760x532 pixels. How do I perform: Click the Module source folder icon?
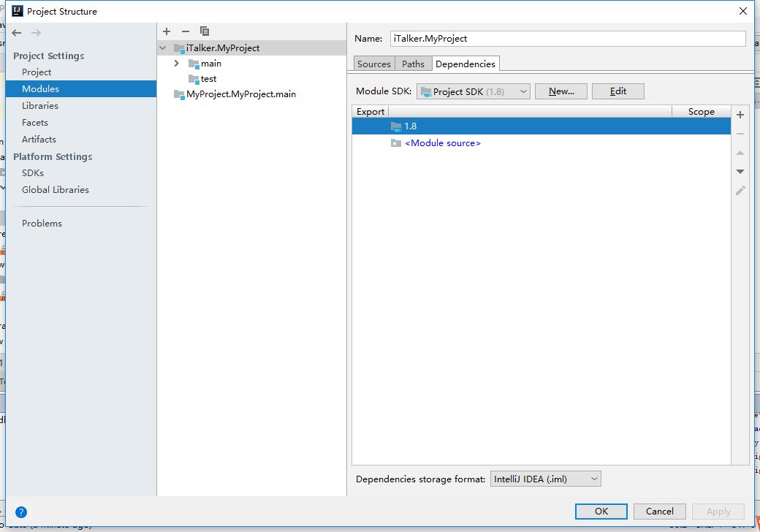point(396,143)
